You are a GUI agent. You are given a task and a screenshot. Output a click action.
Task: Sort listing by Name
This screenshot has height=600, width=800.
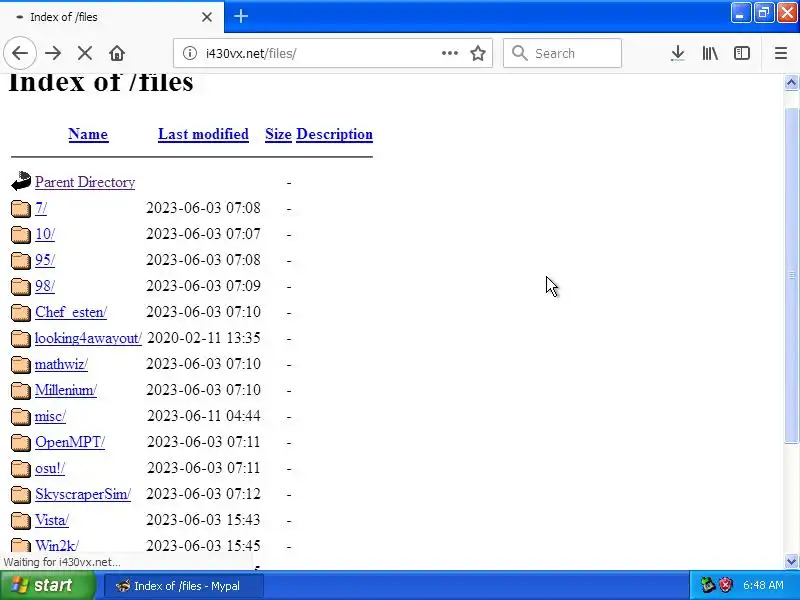[88, 134]
